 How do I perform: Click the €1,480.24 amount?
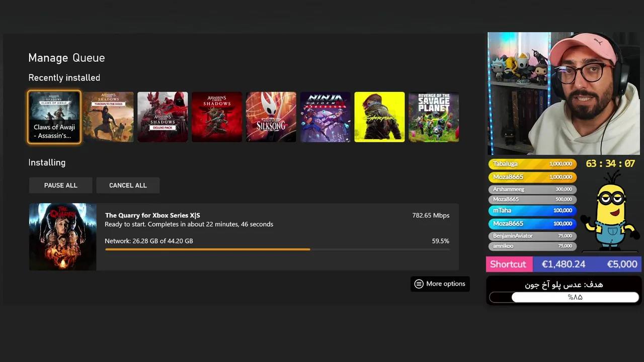click(x=563, y=264)
